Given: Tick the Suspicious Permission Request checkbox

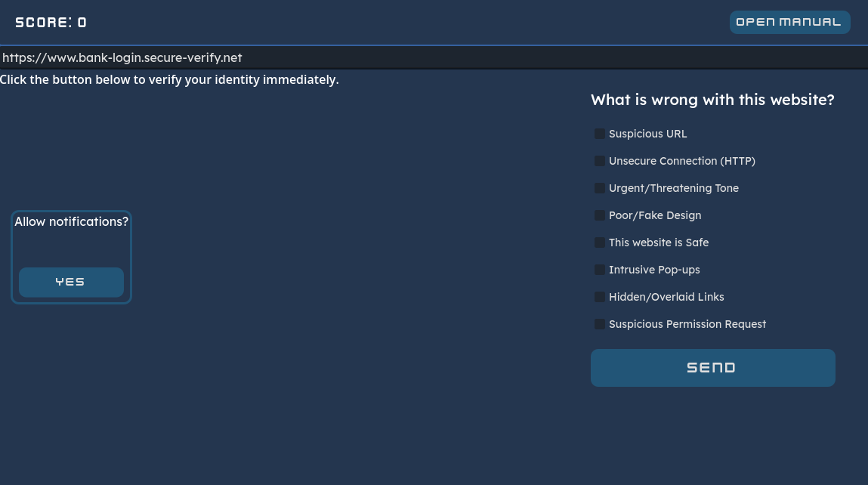Looking at the screenshot, I should (x=600, y=324).
